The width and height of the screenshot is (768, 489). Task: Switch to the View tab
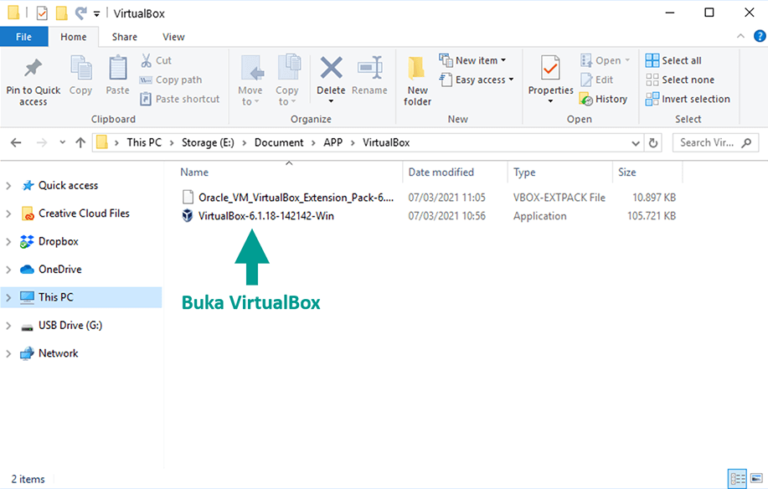pos(173,37)
